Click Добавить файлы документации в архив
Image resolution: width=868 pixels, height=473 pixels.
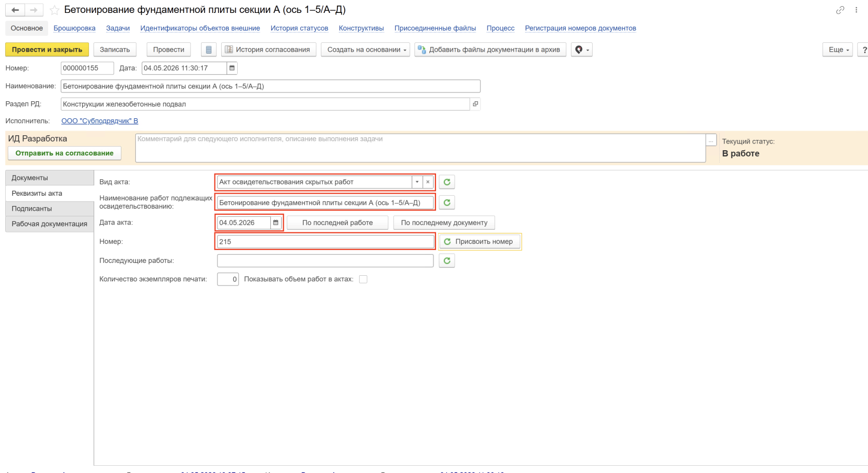click(x=490, y=50)
